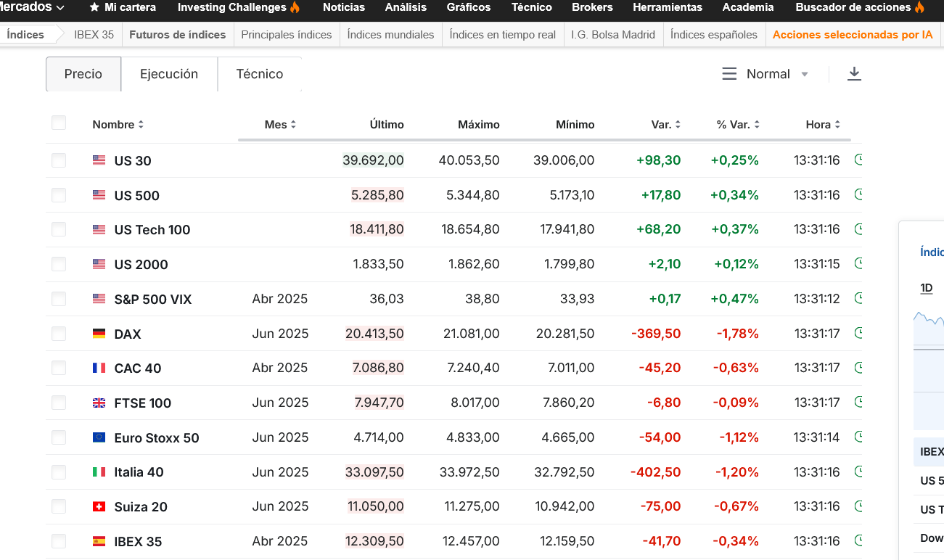The image size is (944, 560).
Task: Click the Swiss flag icon beside Suiza 20
Action: coord(99,506)
